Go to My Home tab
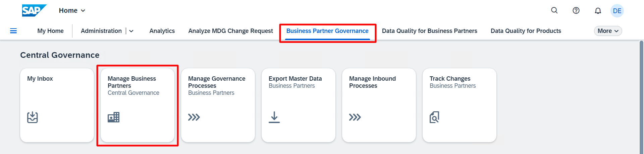Viewport: 644px width, 154px height. tap(50, 31)
